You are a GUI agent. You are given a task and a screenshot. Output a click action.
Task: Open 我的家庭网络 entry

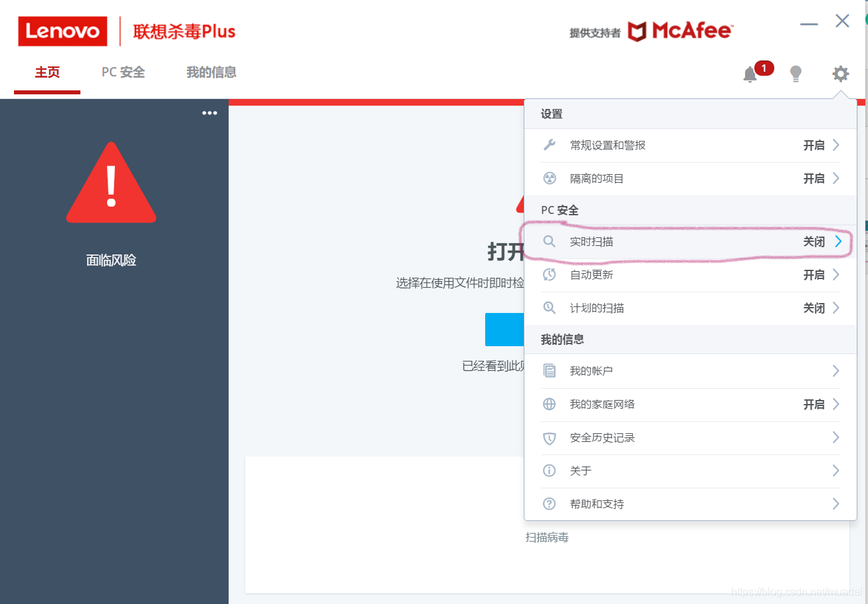[x=690, y=405]
